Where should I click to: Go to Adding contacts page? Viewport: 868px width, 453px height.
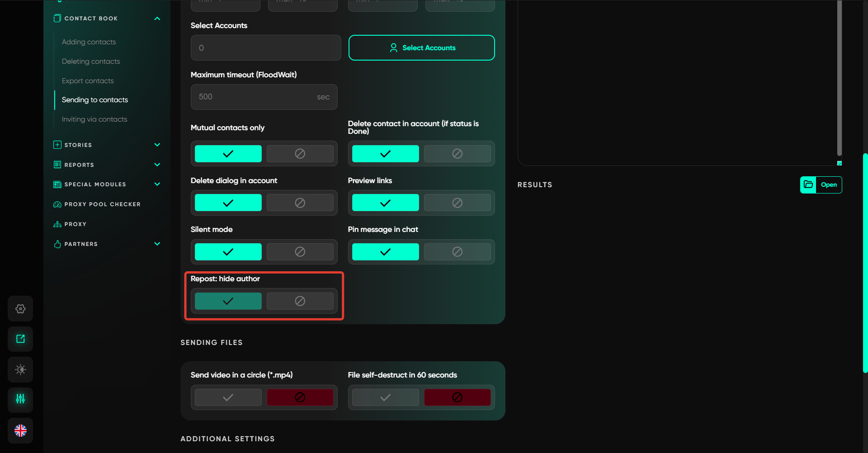pos(89,42)
